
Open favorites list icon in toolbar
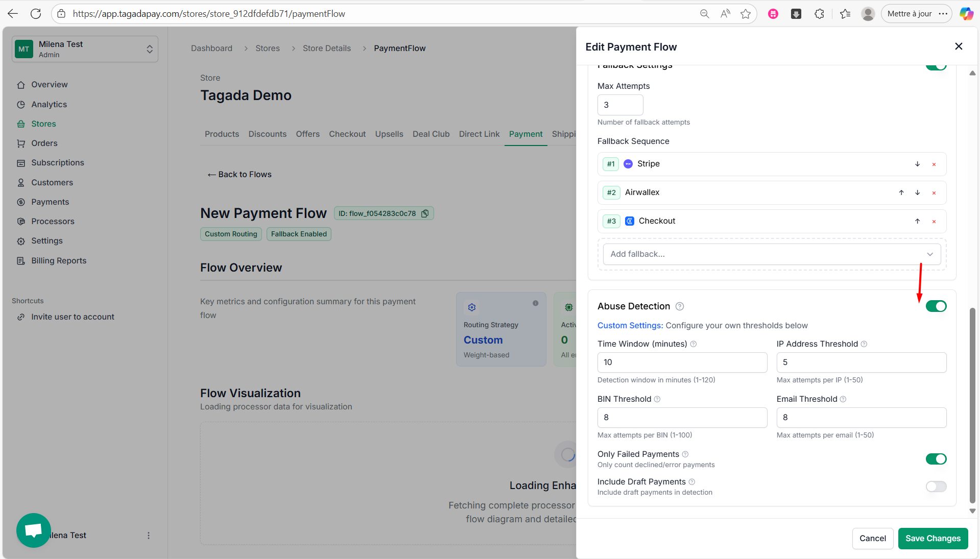845,14
